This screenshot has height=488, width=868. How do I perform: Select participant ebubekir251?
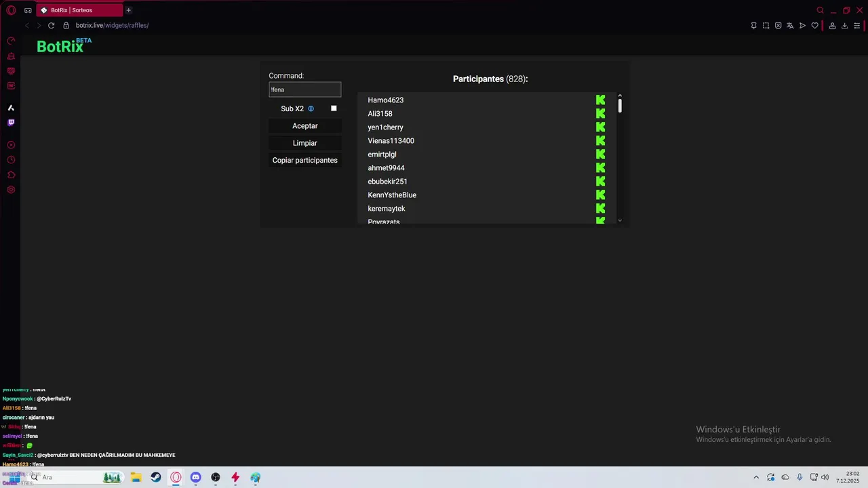click(387, 182)
